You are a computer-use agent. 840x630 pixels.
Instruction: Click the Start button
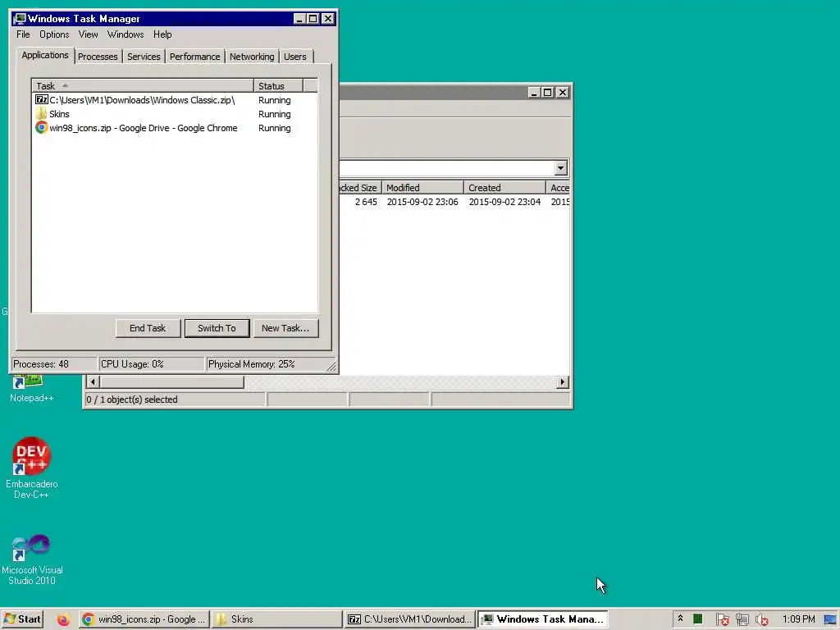point(22,619)
